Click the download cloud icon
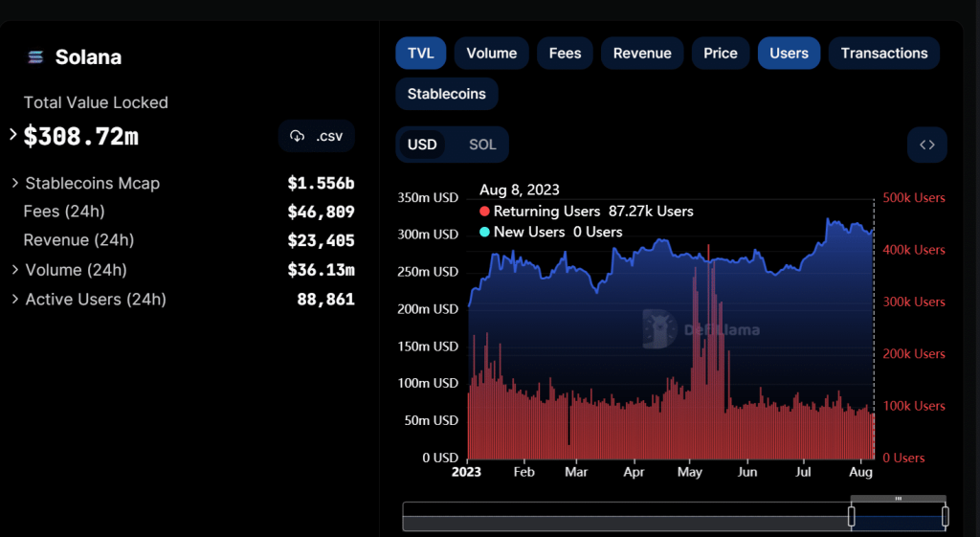980x537 pixels. 297,136
